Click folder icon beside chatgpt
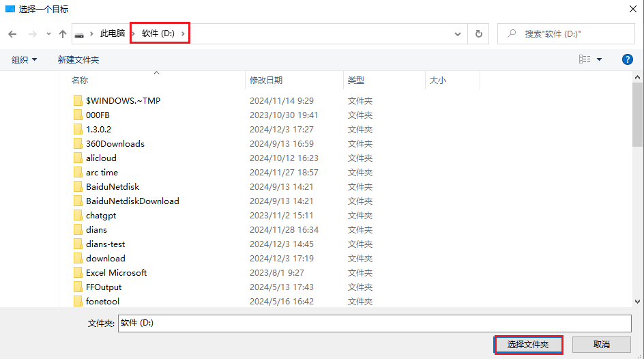644x359 pixels. coord(78,215)
